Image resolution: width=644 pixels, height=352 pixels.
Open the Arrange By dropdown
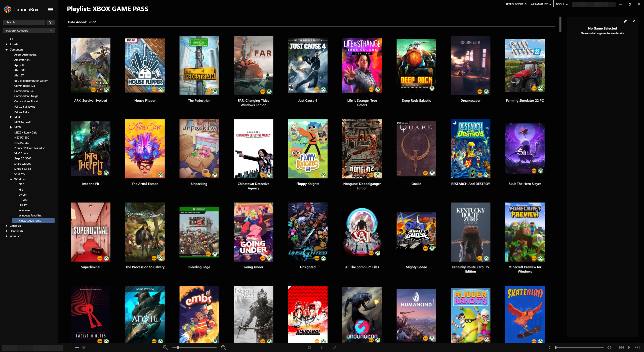click(541, 4)
